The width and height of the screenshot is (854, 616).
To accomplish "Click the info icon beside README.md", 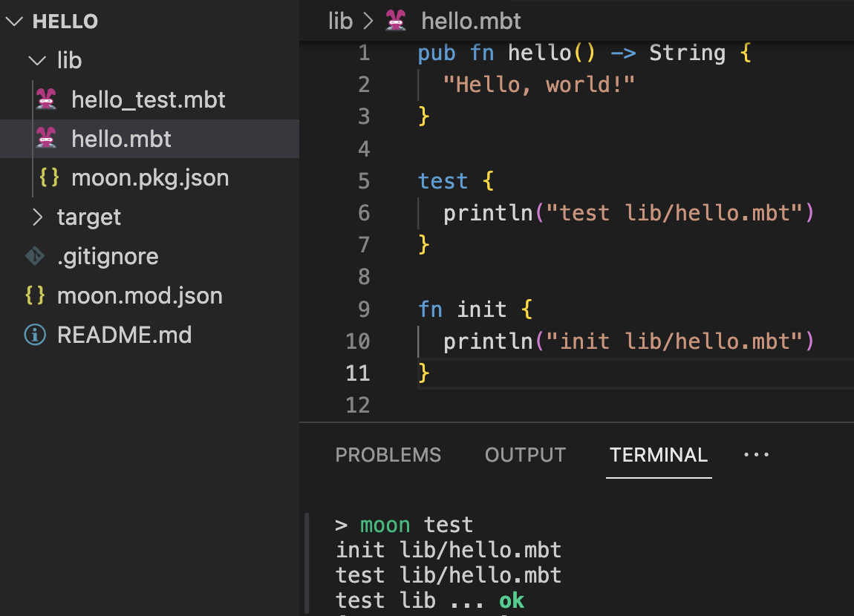I will pyautogui.click(x=35, y=335).
